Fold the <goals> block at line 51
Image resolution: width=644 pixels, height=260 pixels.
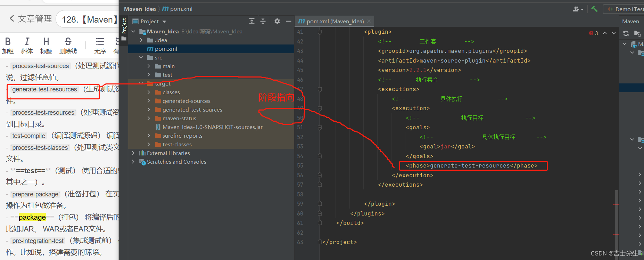click(320, 128)
